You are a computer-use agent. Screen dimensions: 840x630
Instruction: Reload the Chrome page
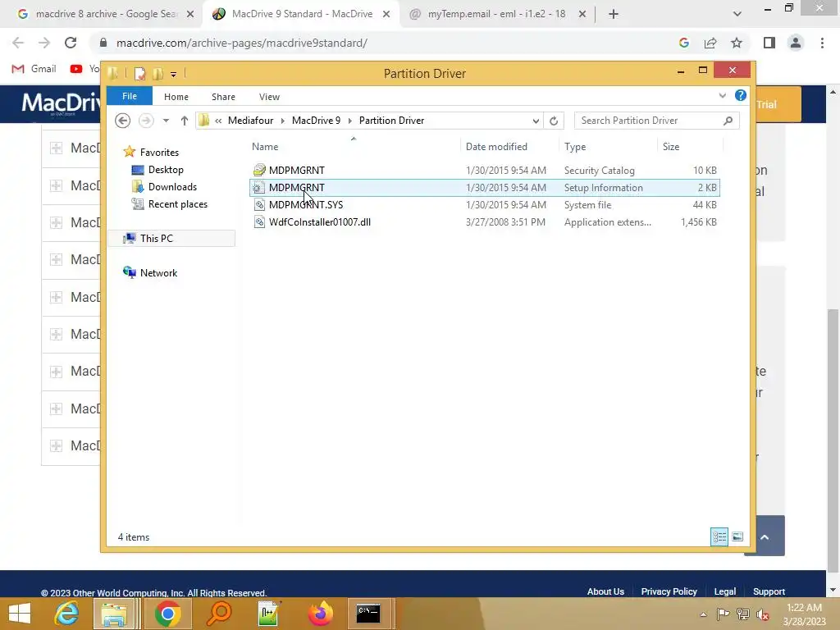[71, 43]
